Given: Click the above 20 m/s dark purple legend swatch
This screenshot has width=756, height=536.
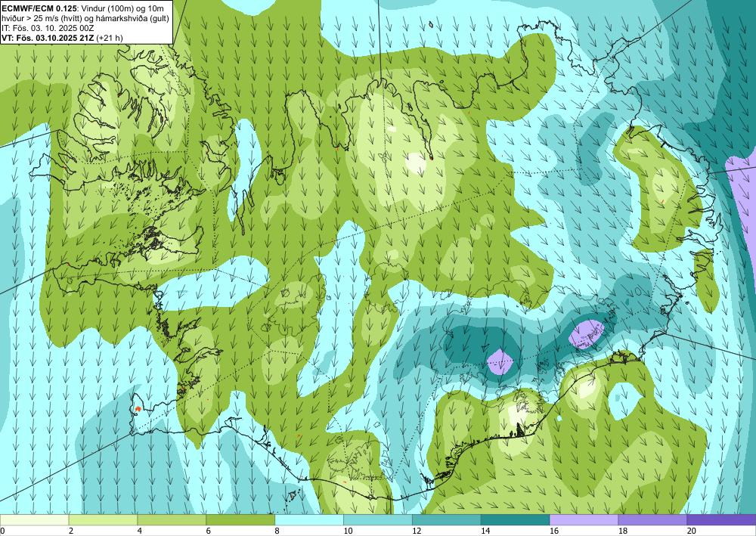Looking at the screenshot, I should pyautogui.click(x=721, y=519).
